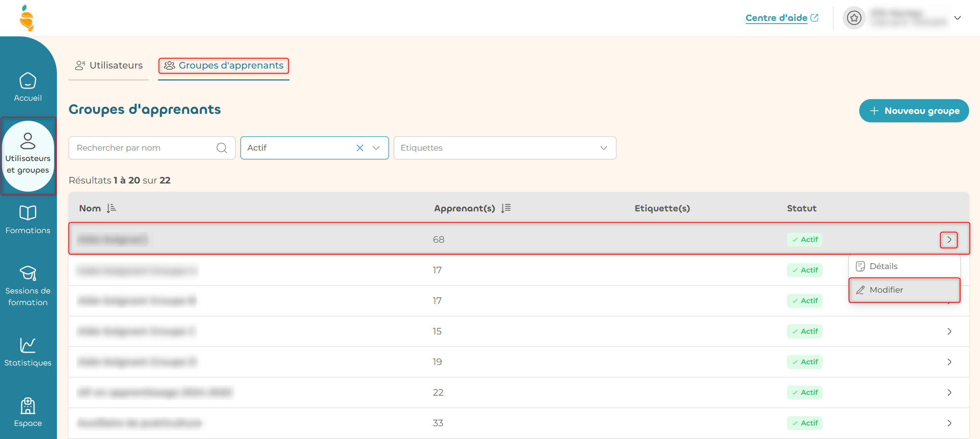Click the app logo at top left
This screenshot has width=980, height=439.
point(27,18)
